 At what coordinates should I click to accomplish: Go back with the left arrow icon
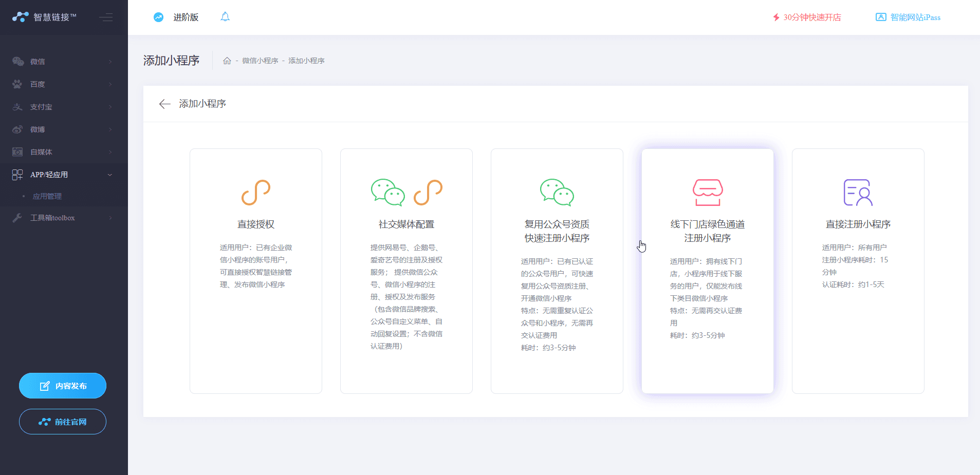[x=164, y=104]
